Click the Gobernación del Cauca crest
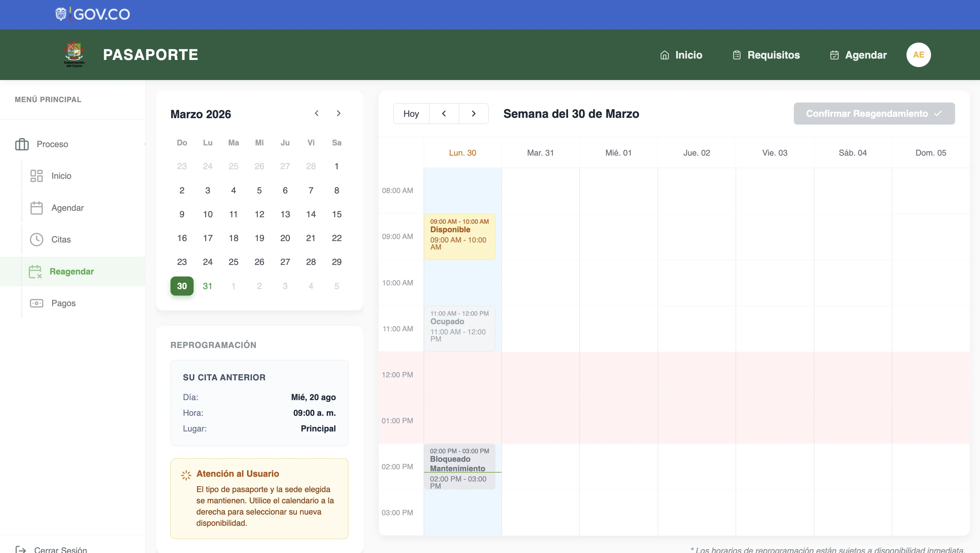 [74, 54]
